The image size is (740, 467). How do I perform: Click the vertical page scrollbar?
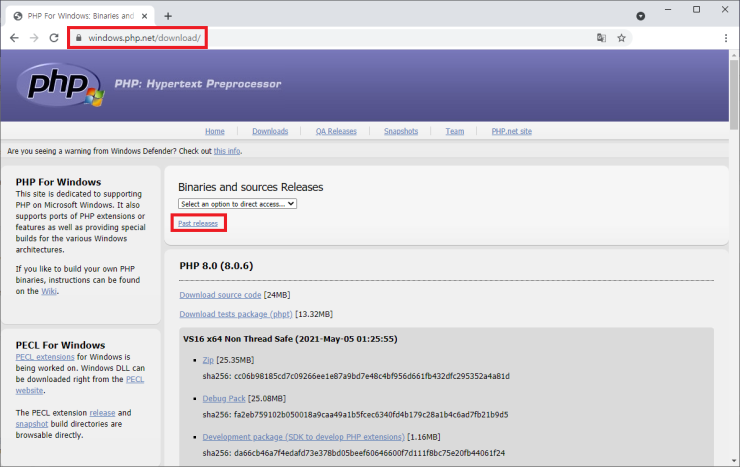(732, 250)
